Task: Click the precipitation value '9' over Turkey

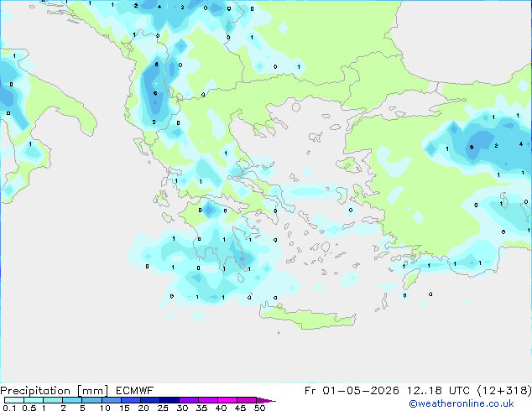Action: pyautogui.click(x=472, y=147)
